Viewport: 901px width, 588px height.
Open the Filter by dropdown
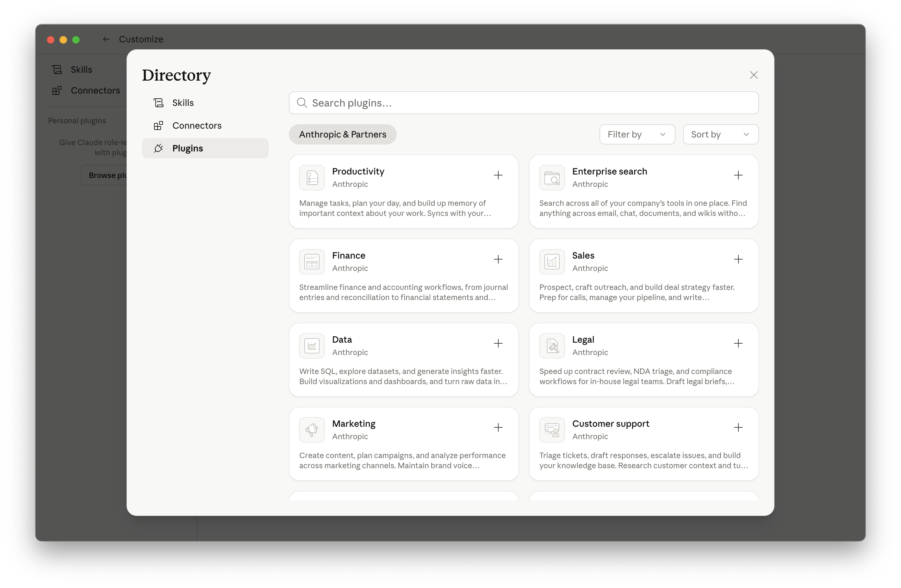click(x=637, y=134)
